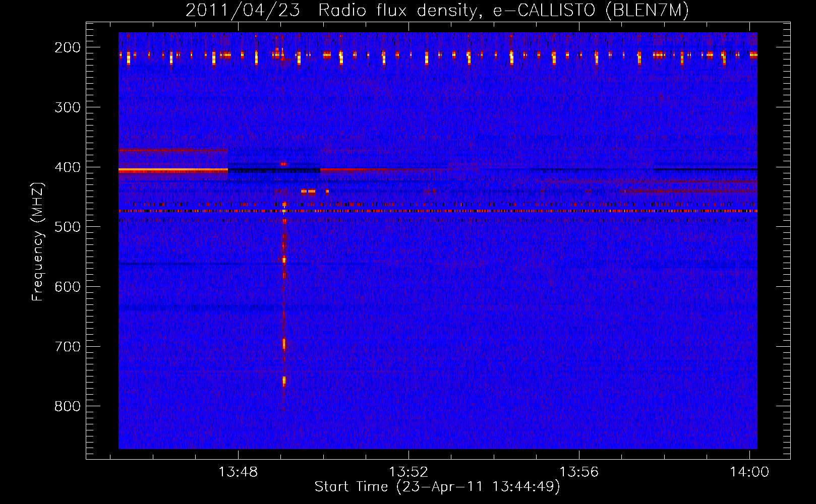Select the 600 frequency tick label
The width and height of the screenshot is (816, 504).
tap(67, 287)
